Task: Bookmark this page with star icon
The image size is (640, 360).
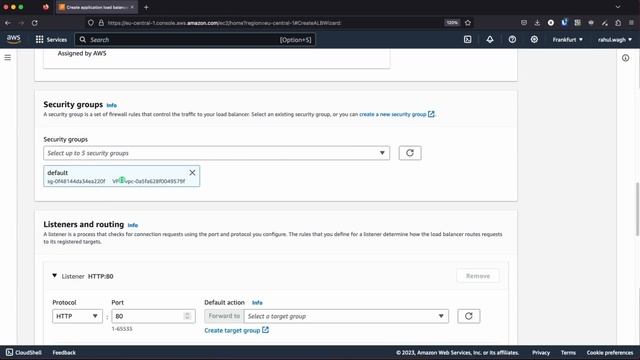Action: pyautogui.click(x=468, y=23)
